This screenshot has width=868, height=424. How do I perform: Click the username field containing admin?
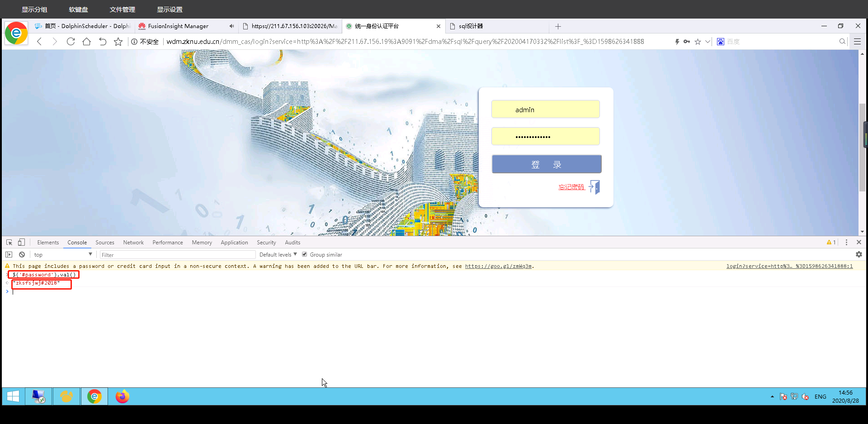point(546,110)
